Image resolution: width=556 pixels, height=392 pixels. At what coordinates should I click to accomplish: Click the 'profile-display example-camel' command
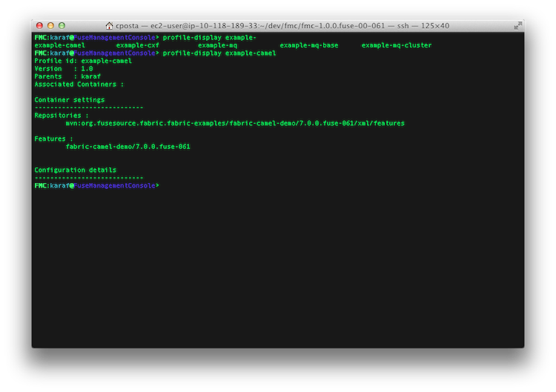pos(219,53)
